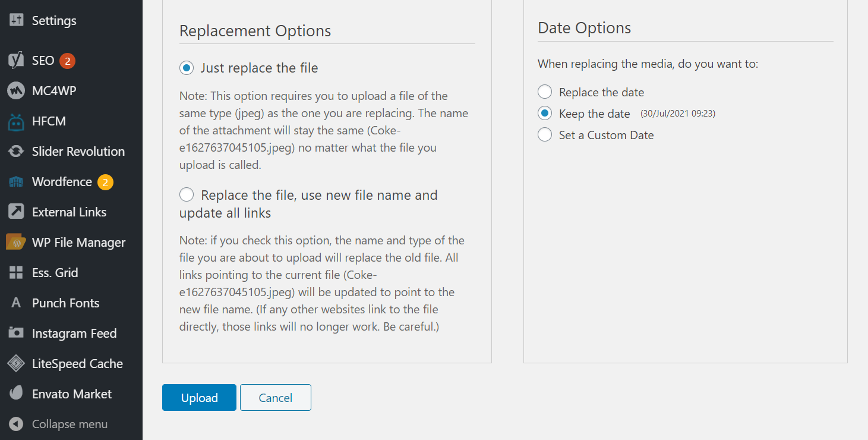Choose 'Keep the date' radio button
The height and width of the screenshot is (440, 868).
(545, 114)
